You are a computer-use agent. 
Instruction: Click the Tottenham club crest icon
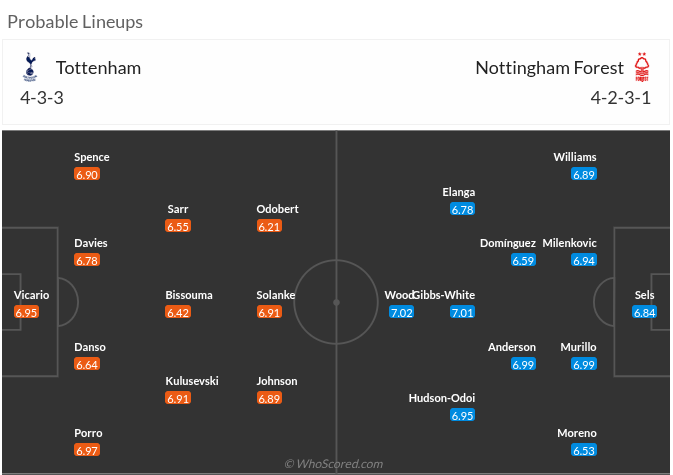(28, 68)
